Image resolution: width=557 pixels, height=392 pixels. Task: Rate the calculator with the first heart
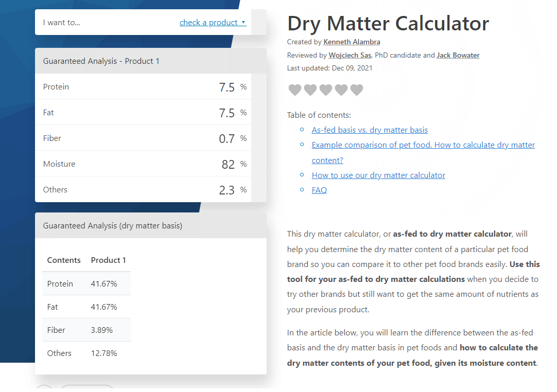[294, 90]
